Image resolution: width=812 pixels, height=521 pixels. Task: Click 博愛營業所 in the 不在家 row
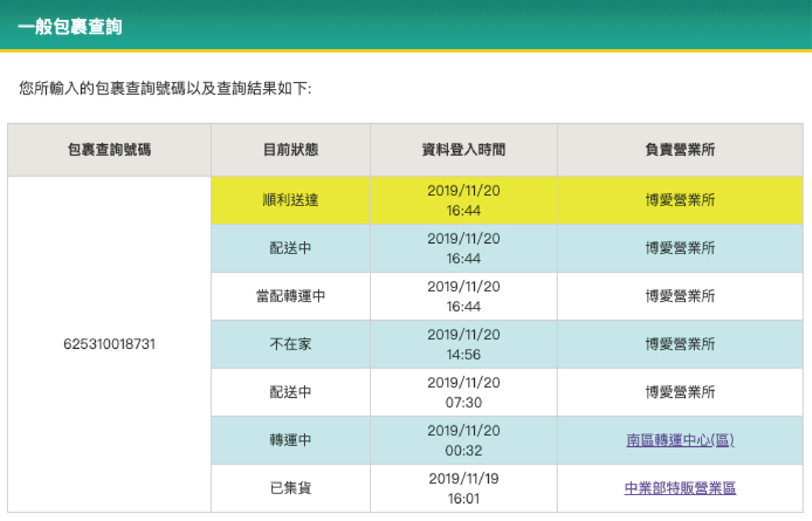coord(680,344)
